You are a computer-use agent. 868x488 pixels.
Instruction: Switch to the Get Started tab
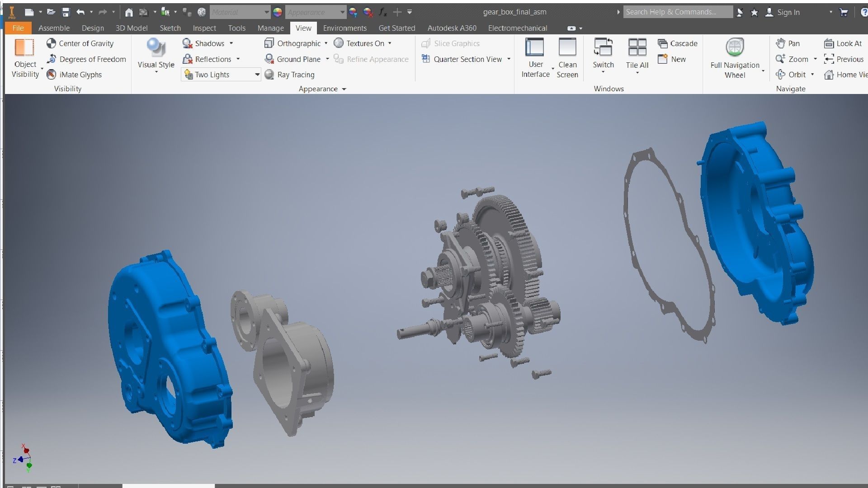pos(397,28)
